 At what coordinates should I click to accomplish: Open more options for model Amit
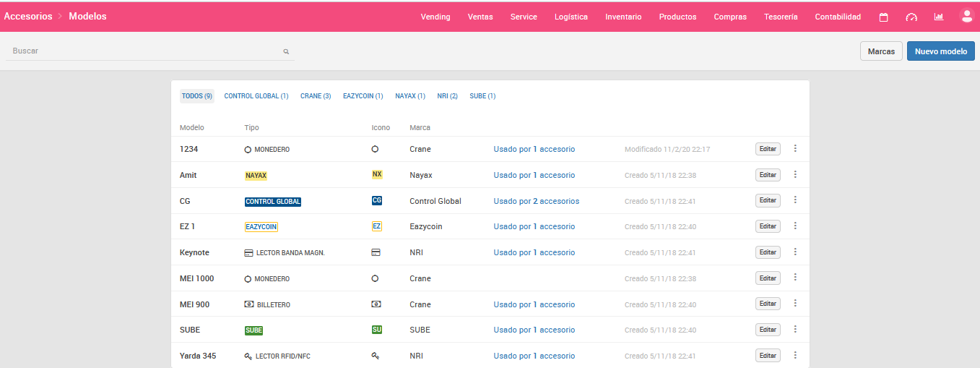click(795, 174)
